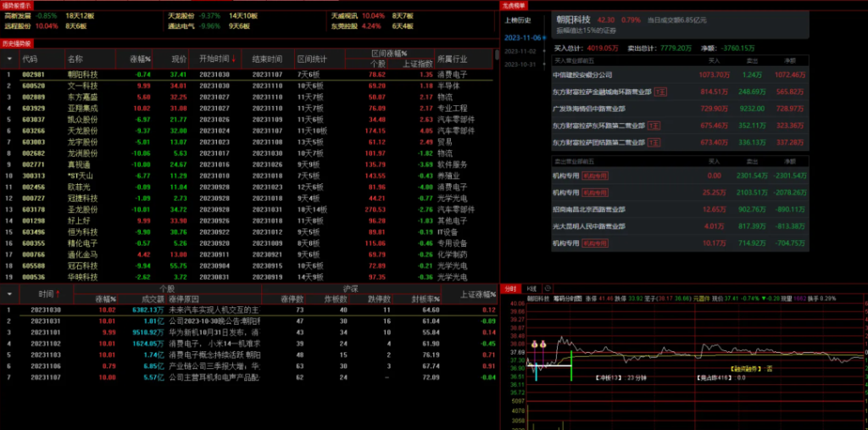Click 高新发展 stock link in top strip
Image resolution: width=868 pixels, height=430 pixels.
tap(19, 16)
